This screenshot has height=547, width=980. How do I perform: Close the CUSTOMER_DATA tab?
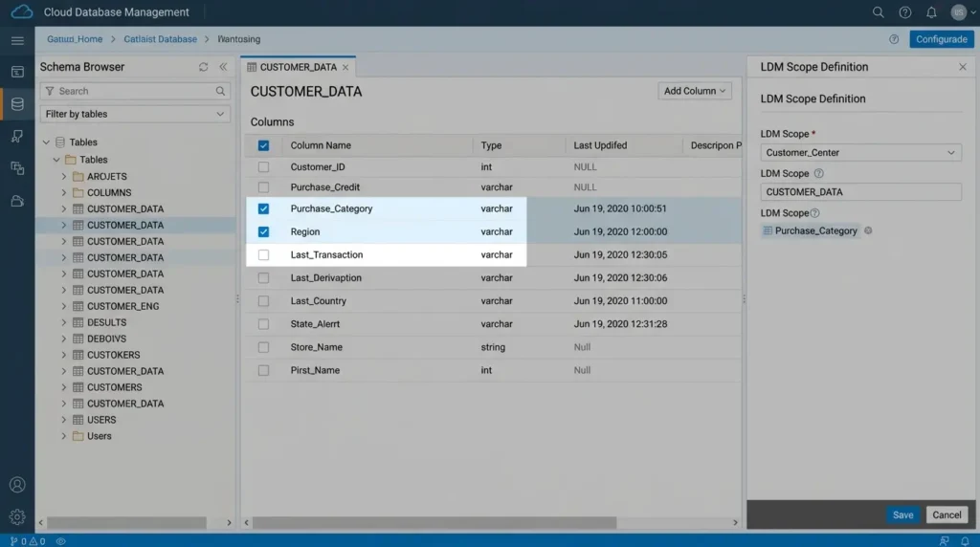[x=345, y=68]
